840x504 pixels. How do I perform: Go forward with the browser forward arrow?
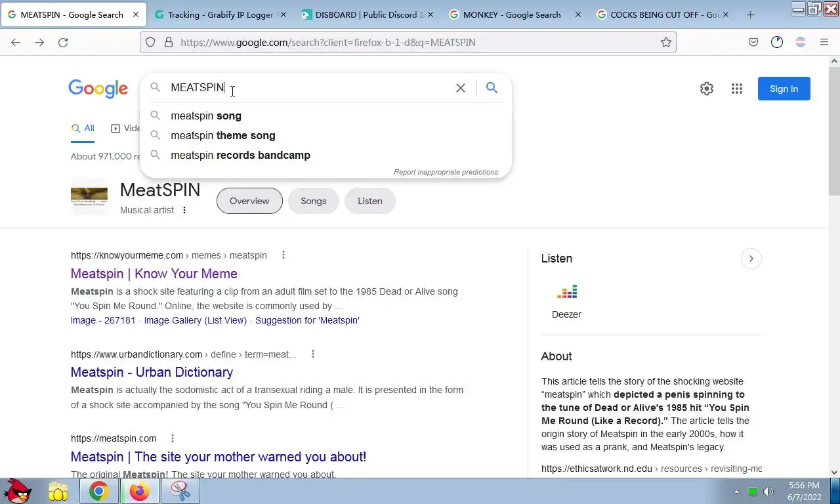pyautogui.click(x=39, y=42)
